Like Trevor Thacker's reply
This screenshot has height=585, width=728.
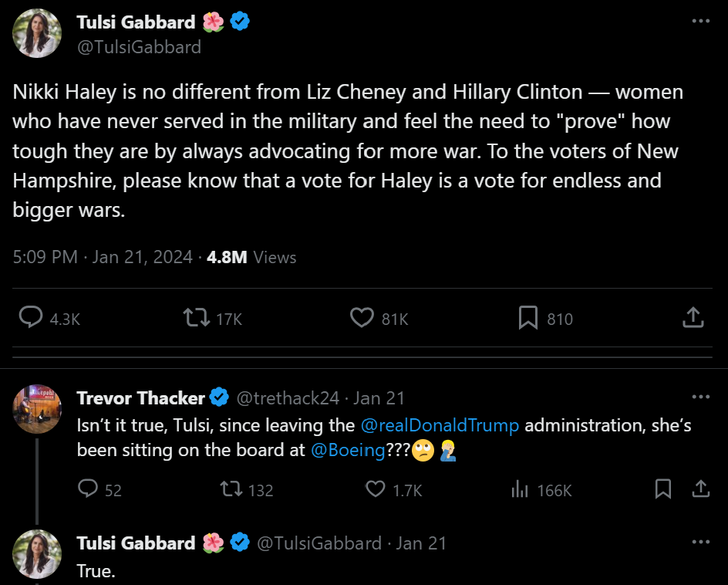375,489
